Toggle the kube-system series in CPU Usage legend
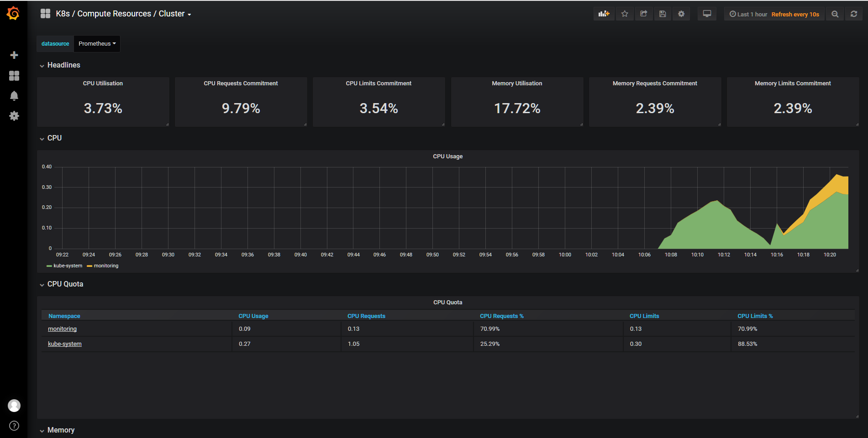The image size is (868, 438). pyautogui.click(x=68, y=266)
